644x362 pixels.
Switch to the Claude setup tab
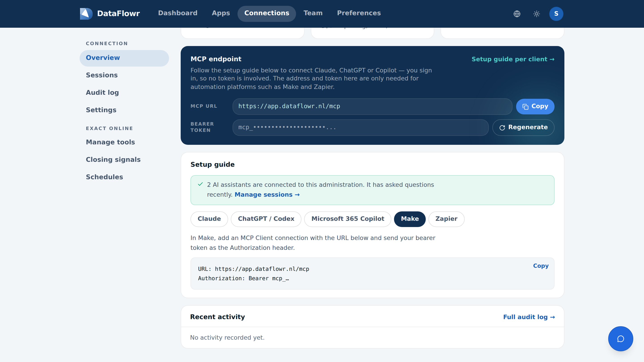point(209,219)
